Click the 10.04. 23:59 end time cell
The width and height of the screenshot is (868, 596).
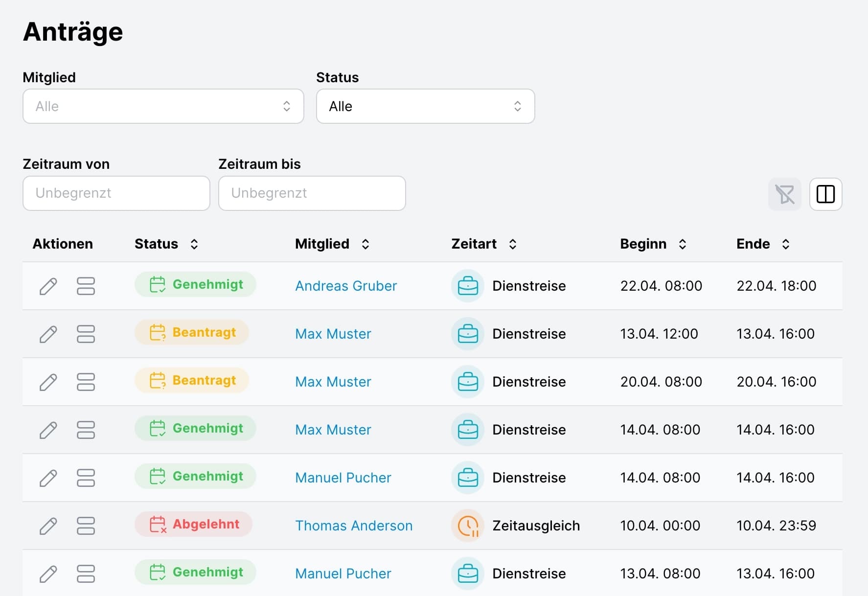click(777, 526)
